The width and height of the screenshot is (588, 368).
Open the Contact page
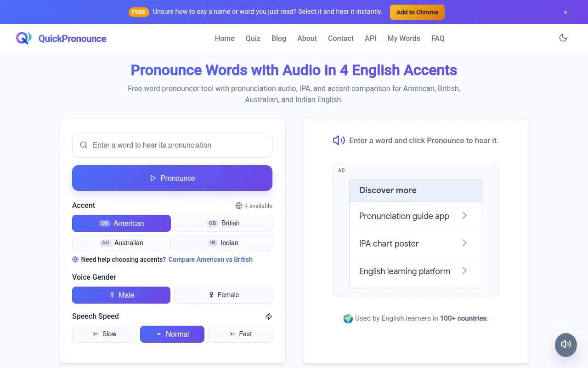click(x=341, y=39)
